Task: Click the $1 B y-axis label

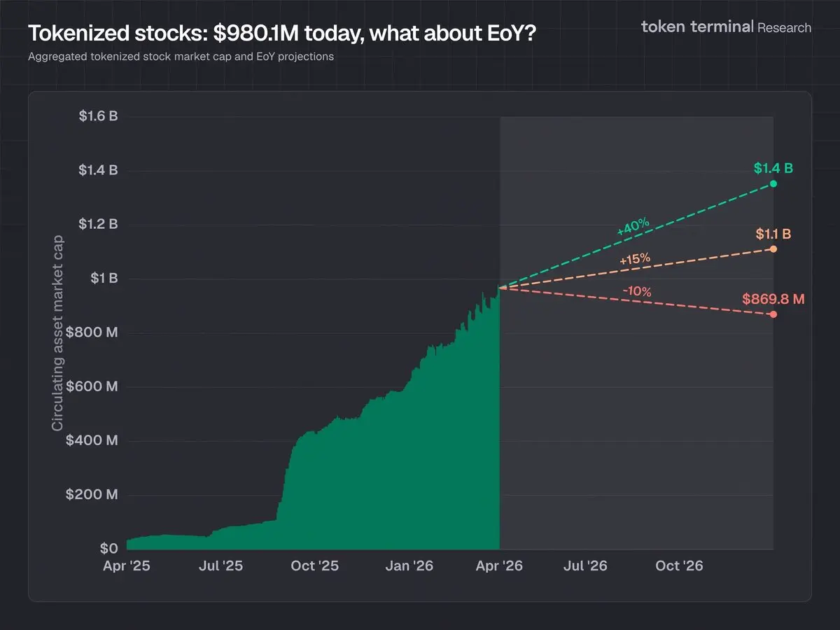Action: click(103, 279)
